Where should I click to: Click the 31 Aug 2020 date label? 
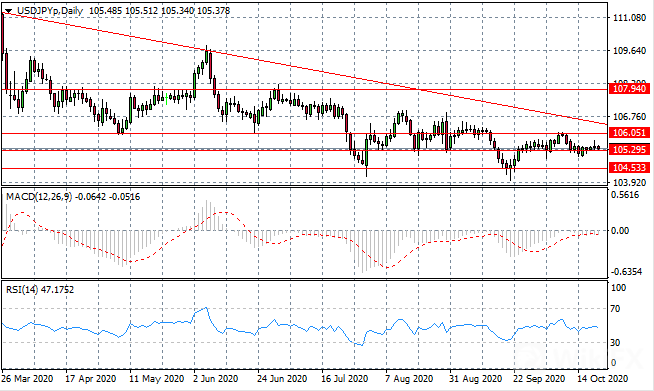point(475,379)
